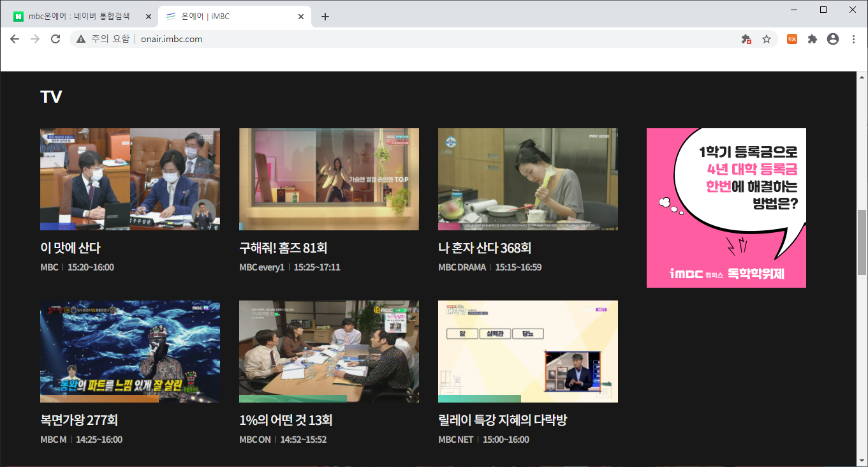868x467 pixels.
Task: Click the TV section heading
Action: coord(51,97)
